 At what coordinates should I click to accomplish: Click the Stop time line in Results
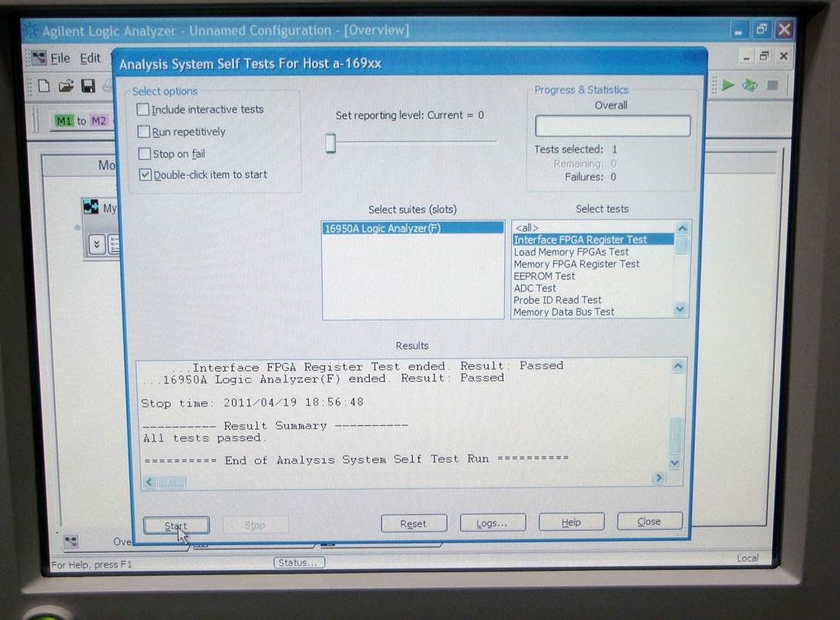[252, 403]
